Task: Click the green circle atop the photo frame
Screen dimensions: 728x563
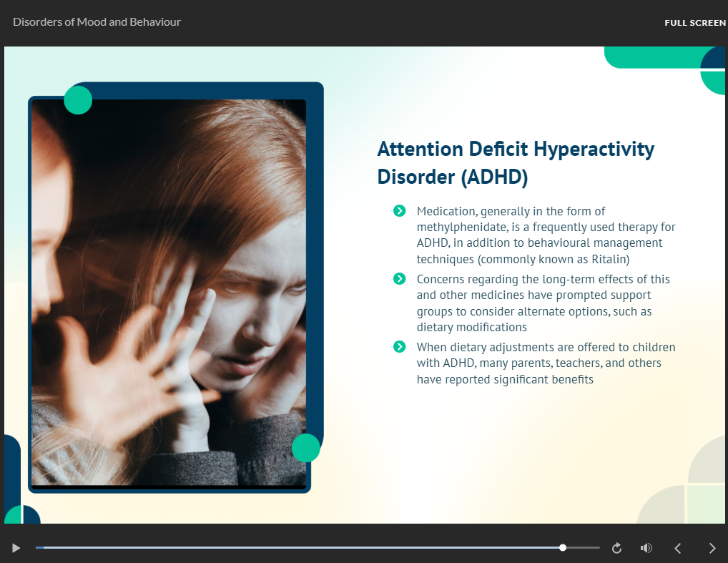Action: click(78, 100)
